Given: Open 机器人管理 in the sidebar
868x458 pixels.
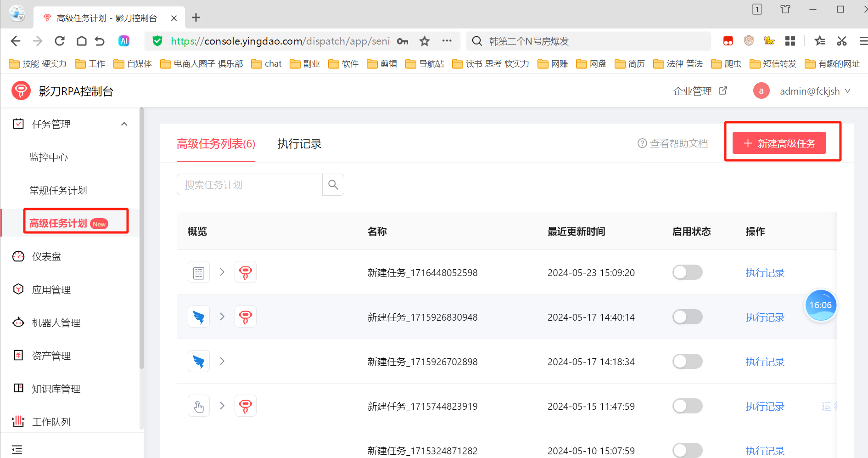Looking at the screenshot, I should coord(56,323).
